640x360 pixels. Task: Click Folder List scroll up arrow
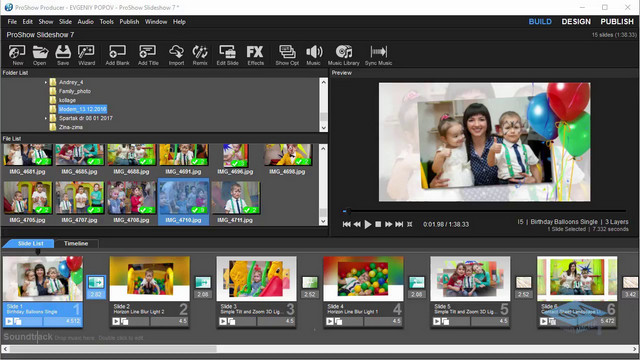pos(323,82)
